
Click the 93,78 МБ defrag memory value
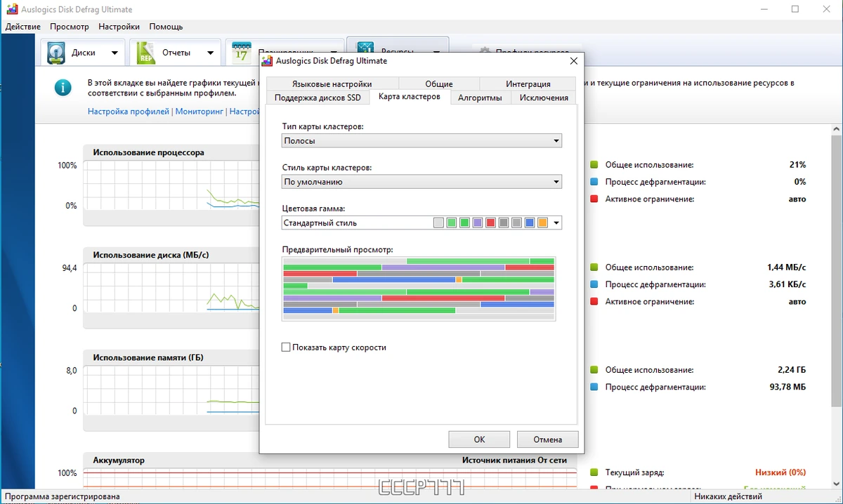788,387
